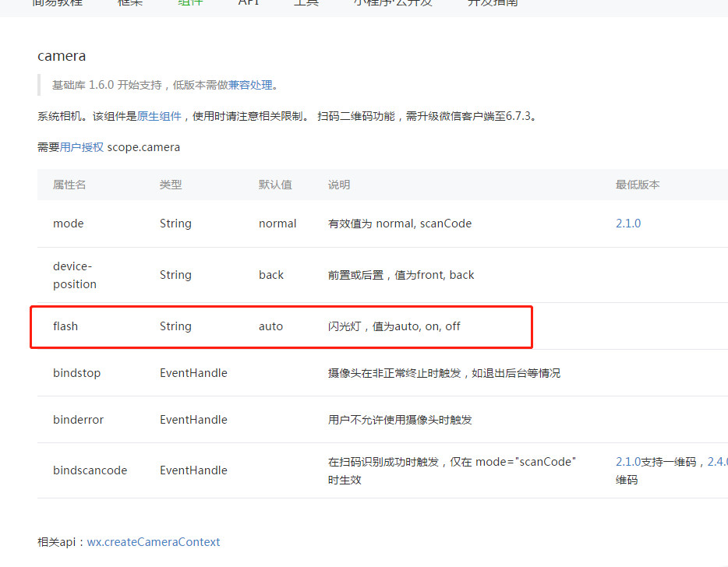Select the flash attribute name

[65, 326]
